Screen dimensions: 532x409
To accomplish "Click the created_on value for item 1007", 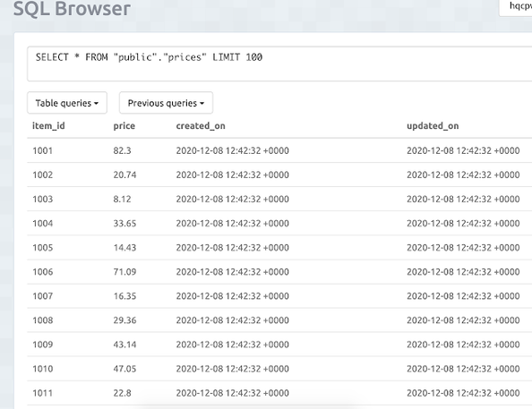I will [232, 296].
